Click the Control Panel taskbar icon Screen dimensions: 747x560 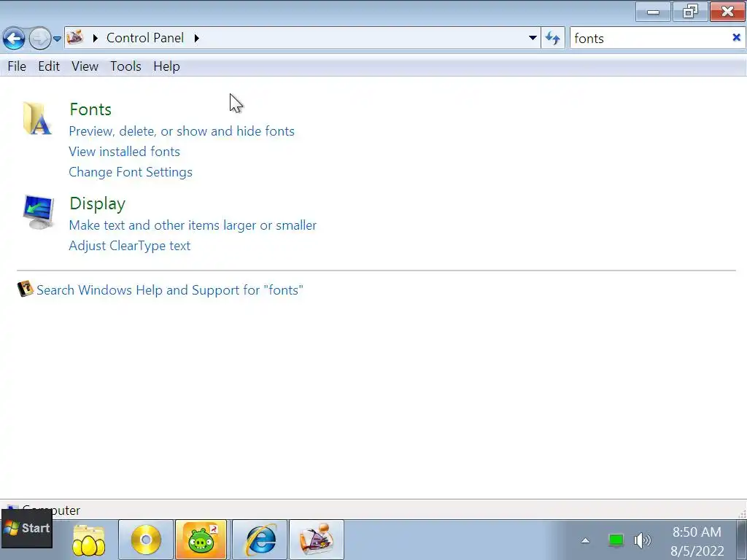(x=317, y=540)
